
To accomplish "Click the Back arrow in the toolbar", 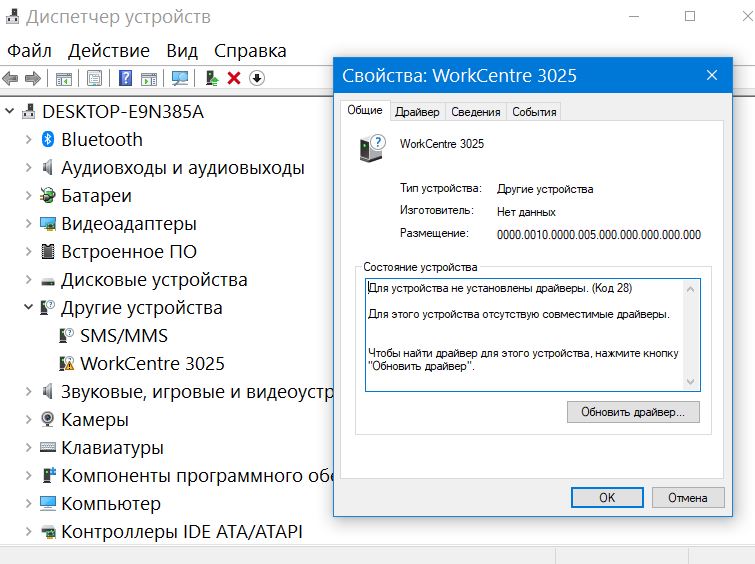I will point(10,78).
